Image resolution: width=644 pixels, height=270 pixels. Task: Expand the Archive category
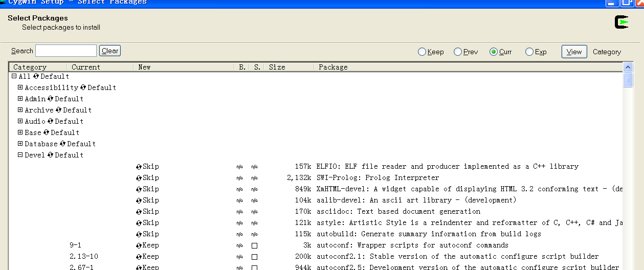(20, 110)
